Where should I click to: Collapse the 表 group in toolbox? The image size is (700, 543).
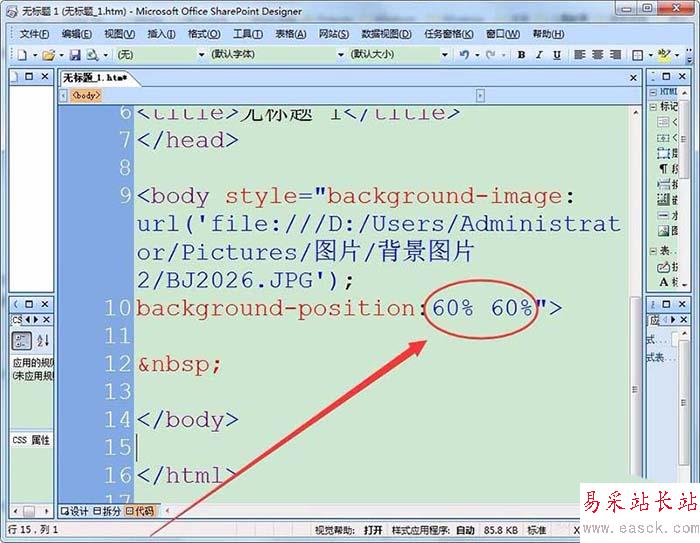tap(653, 252)
